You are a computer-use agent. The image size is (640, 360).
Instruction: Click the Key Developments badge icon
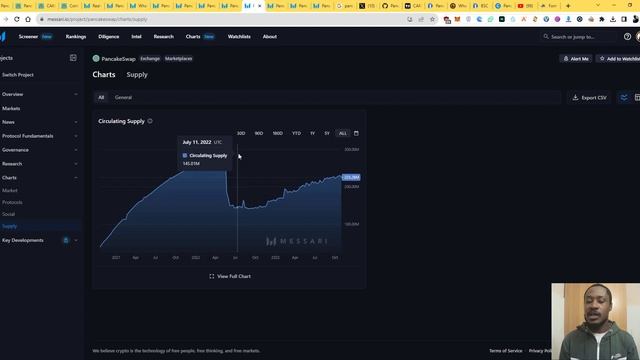point(66,240)
